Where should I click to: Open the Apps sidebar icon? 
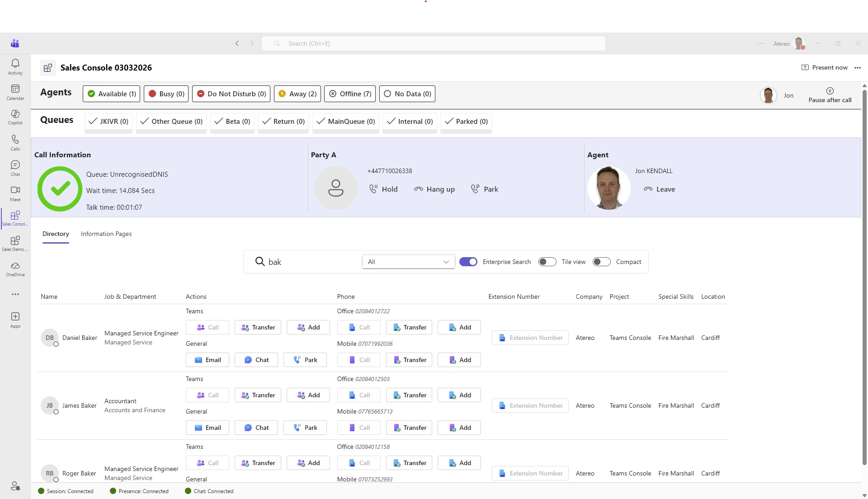tap(15, 317)
